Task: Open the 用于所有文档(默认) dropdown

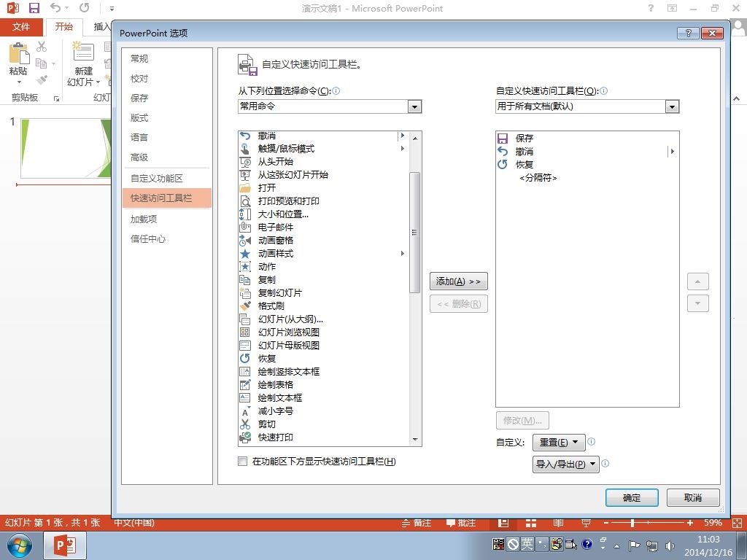Action: (x=672, y=106)
